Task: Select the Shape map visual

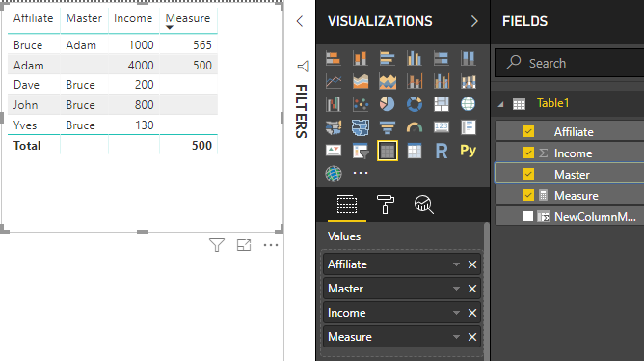Action: coord(361,127)
